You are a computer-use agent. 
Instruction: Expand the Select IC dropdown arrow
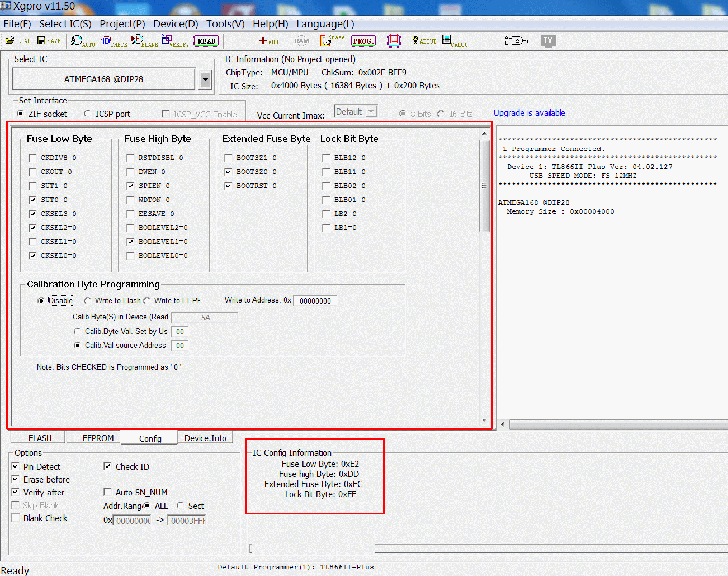205,80
